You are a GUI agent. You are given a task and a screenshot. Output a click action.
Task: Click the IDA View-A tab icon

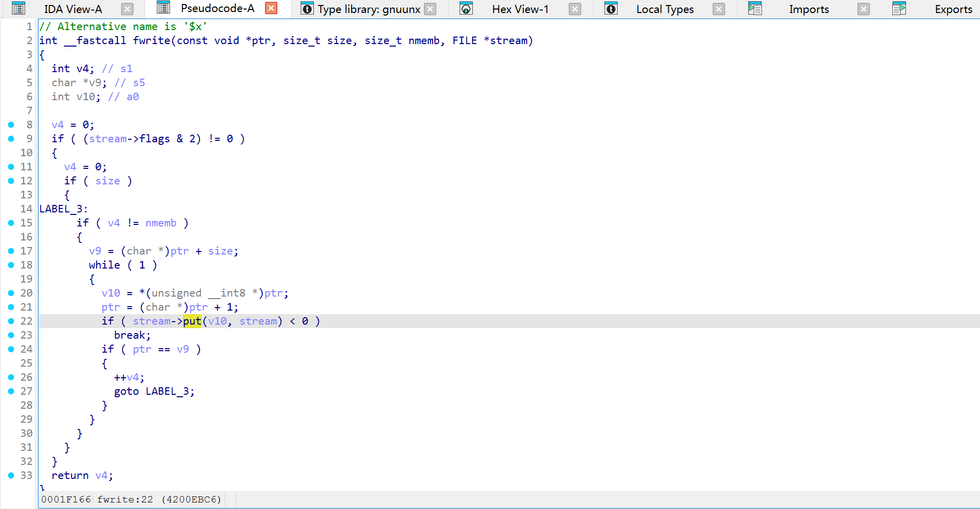[x=19, y=9]
